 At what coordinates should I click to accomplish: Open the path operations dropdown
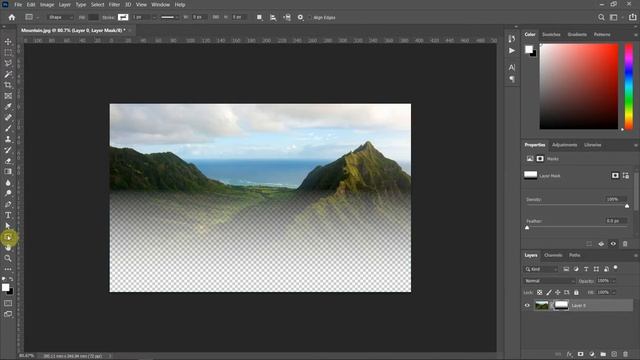click(x=259, y=17)
